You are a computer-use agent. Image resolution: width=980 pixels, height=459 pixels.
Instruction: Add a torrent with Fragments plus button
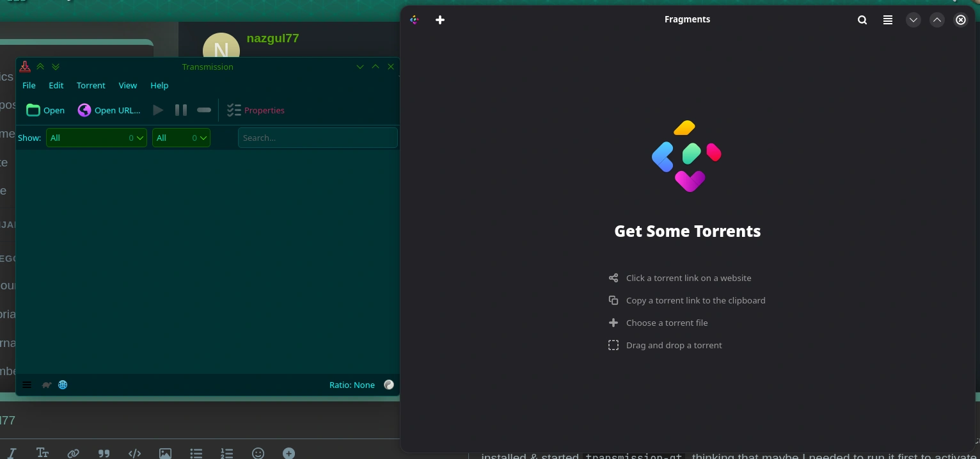tap(440, 20)
